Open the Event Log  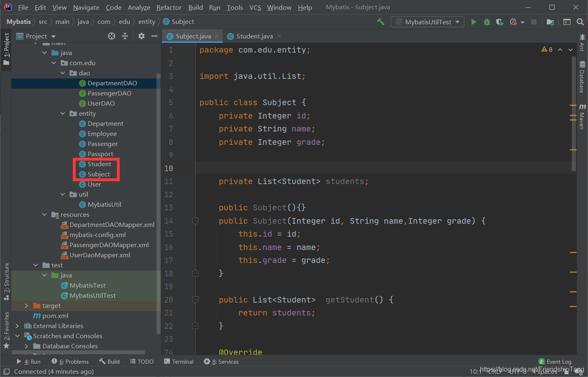tap(555, 362)
